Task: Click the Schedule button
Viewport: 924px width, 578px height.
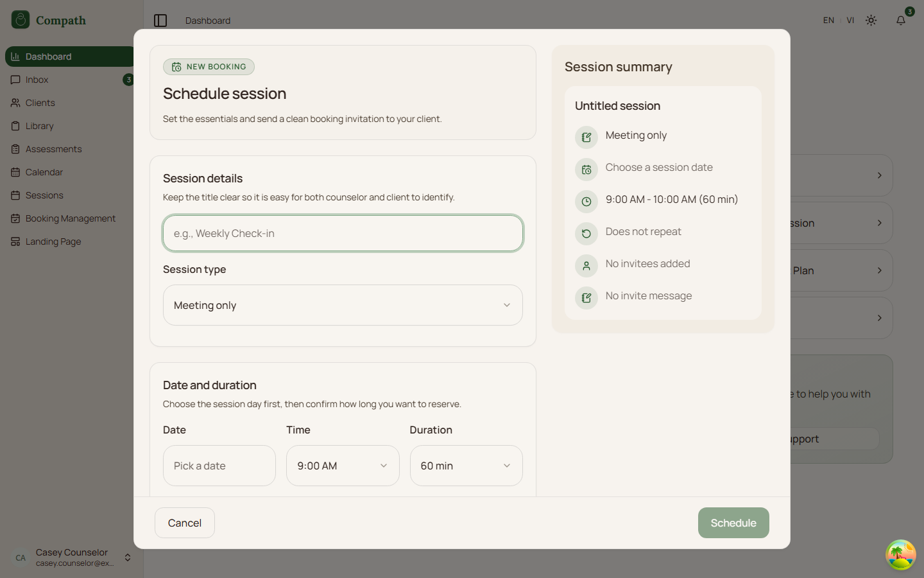Action: click(733, 523)
